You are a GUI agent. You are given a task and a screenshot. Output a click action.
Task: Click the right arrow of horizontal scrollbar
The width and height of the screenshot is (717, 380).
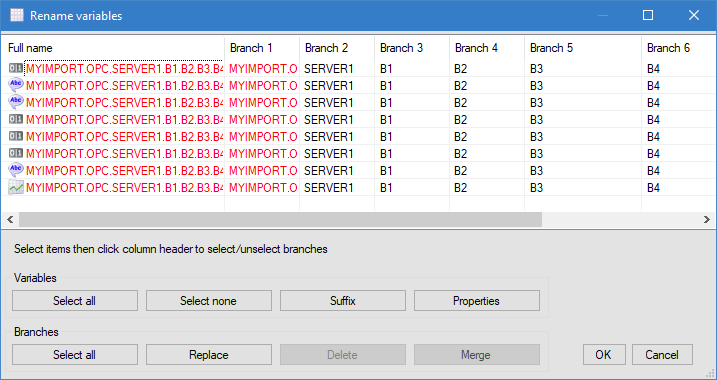click(707, 220)
